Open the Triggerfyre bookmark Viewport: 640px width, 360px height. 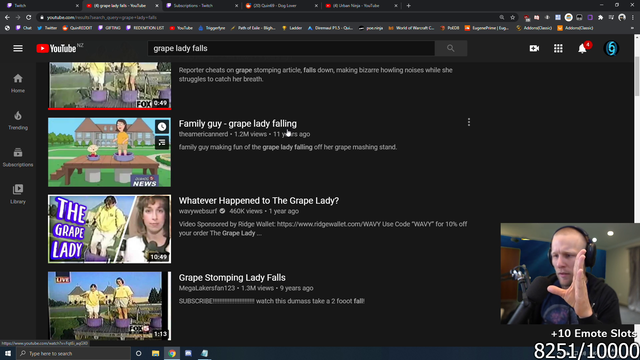[x=211, y=28]
